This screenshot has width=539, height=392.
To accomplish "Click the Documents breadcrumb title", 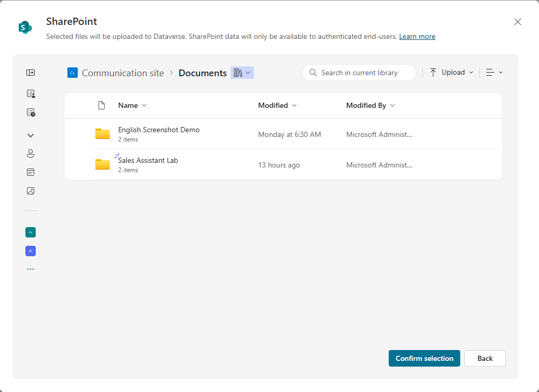I will tap(203, 73).
